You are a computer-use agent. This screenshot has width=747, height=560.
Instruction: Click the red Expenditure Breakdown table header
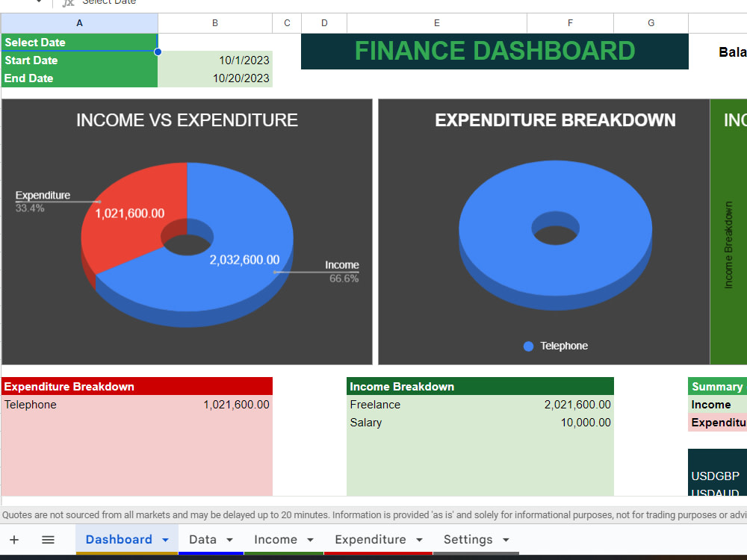click(137, 386)
